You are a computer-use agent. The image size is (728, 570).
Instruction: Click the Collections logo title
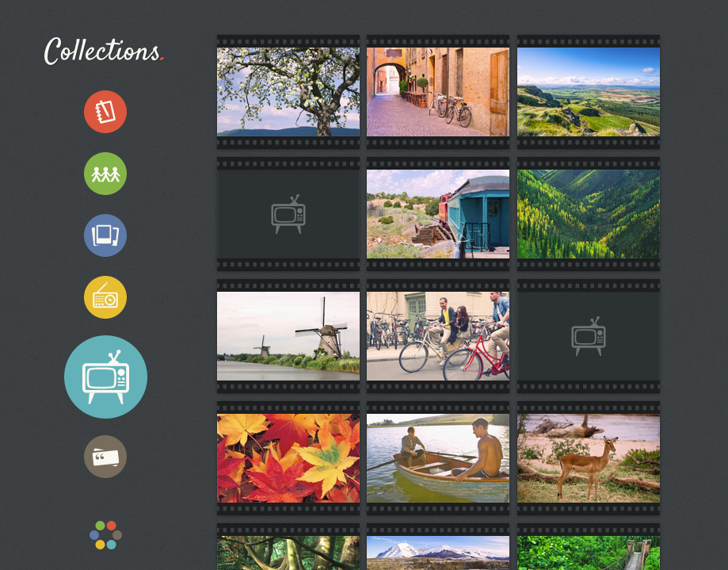pyautogui.click(x=104, y=51)
